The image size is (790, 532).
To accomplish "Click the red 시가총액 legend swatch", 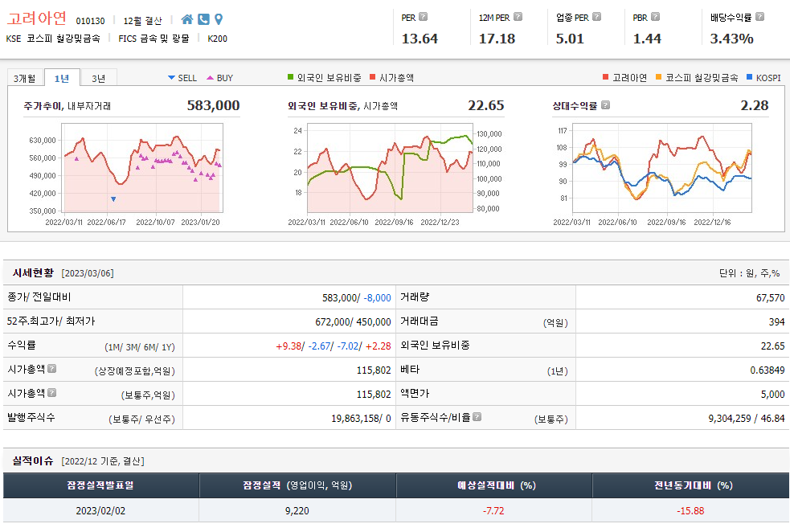I will [x=372, y=77].
